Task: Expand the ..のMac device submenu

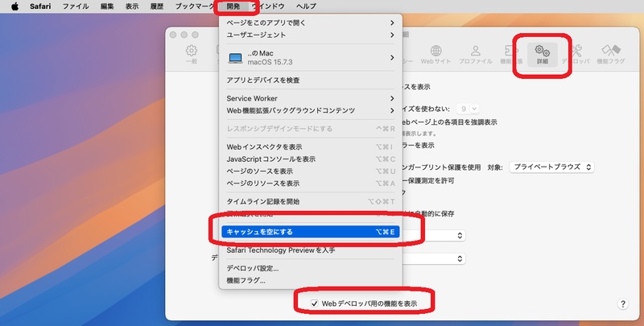Action: click(311, 57)
